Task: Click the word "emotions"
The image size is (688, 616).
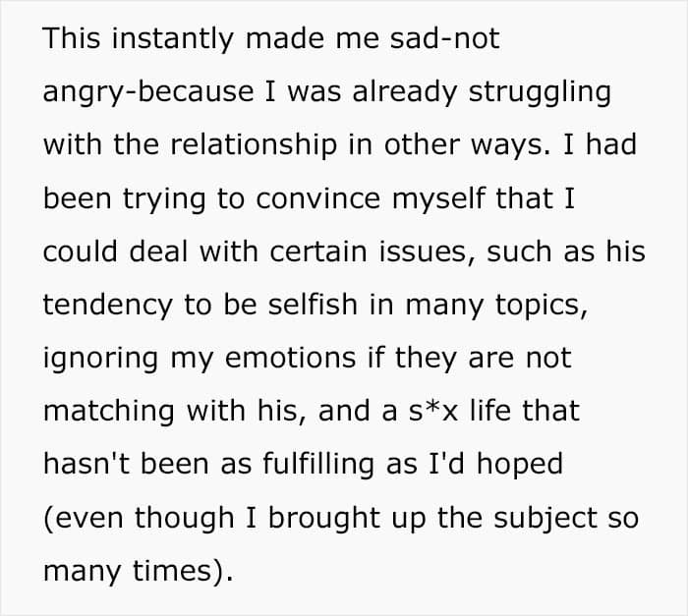Action: pyautogui.click(x=290, y=358)
